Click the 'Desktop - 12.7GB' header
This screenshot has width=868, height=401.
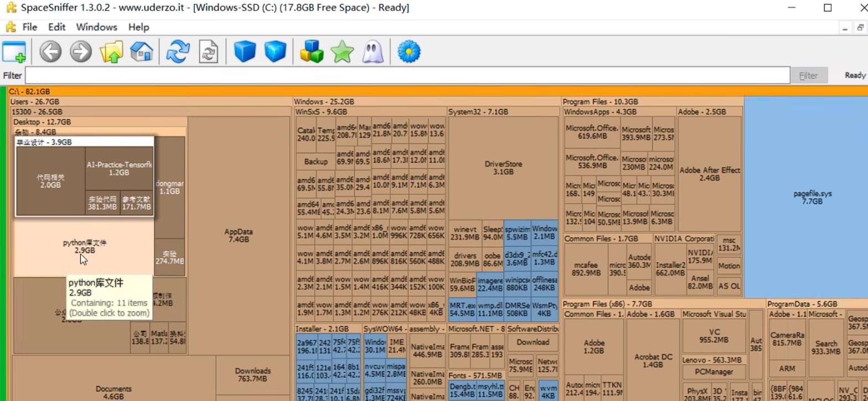(x=42, y=122)
